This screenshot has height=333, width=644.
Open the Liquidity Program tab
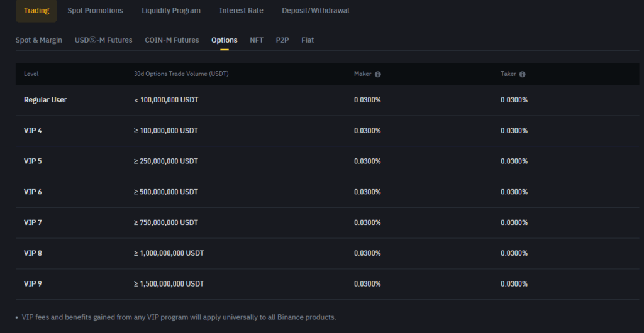171,11
